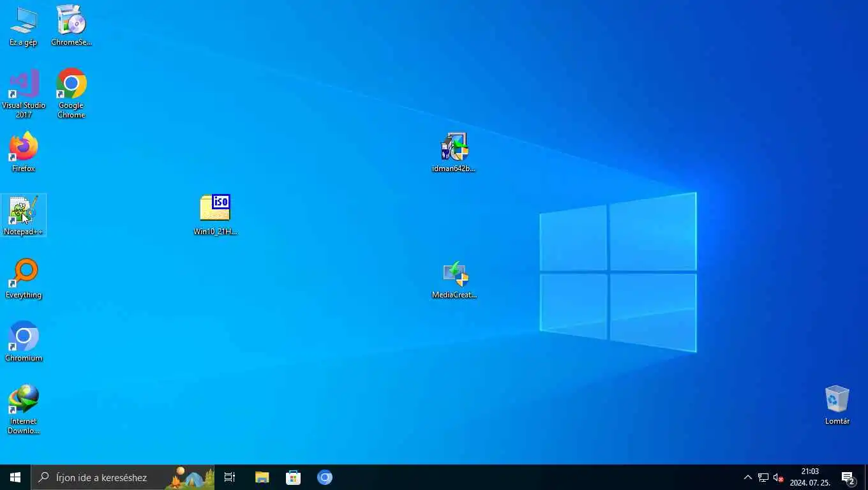Open the muted volume tray icon
The height and width of the screenshot is (490, 868).
coord(778,477)
